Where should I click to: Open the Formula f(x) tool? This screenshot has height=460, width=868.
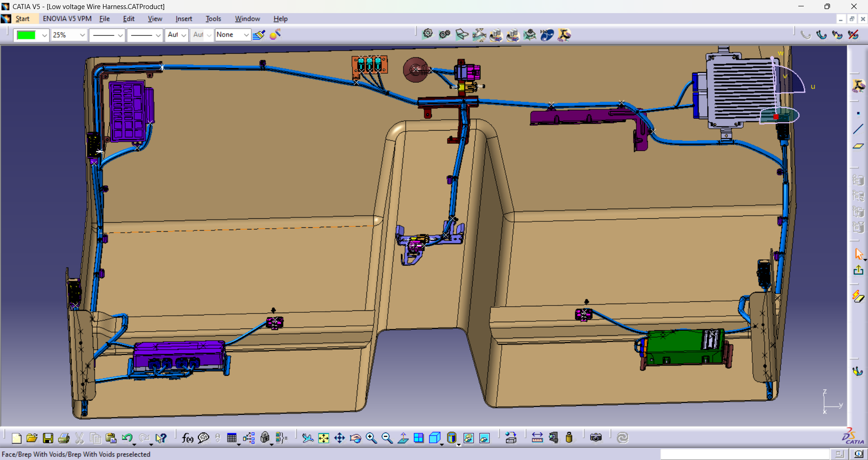(187, 438)
